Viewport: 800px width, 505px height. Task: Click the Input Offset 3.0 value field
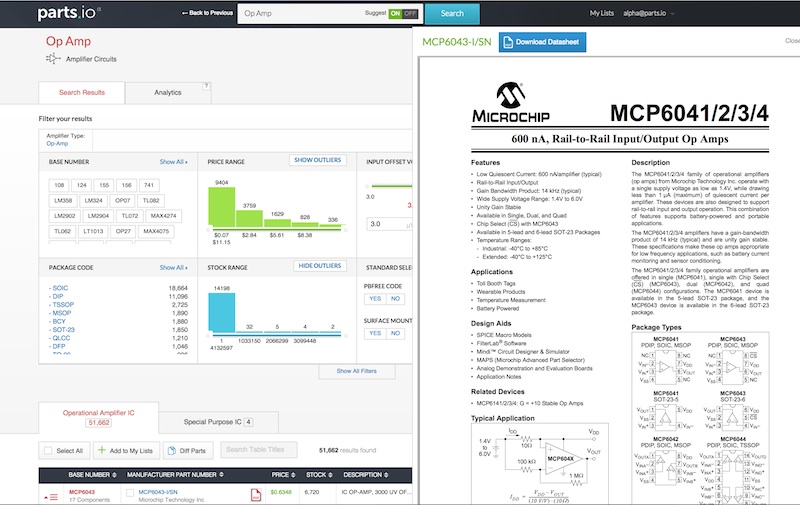coord(389,224)
